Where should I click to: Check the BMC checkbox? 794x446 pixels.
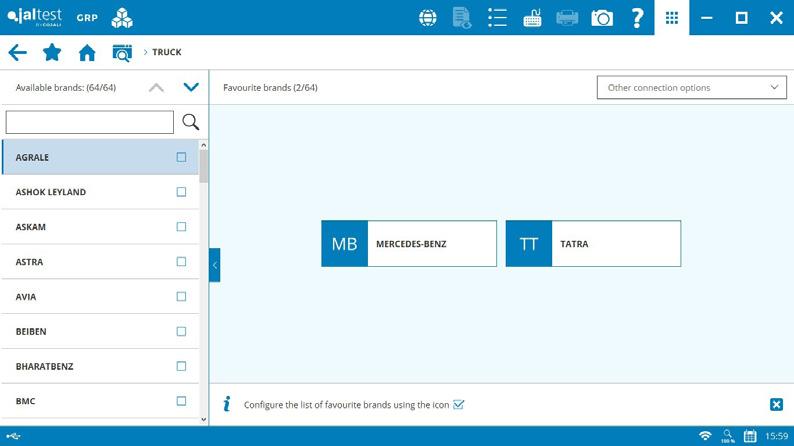point(181,401)
